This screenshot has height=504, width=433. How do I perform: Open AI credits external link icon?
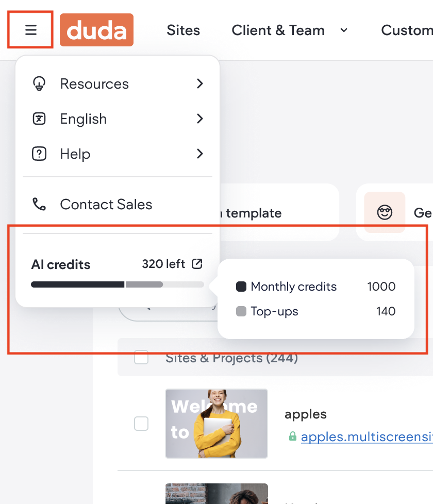tap(197, 264)
